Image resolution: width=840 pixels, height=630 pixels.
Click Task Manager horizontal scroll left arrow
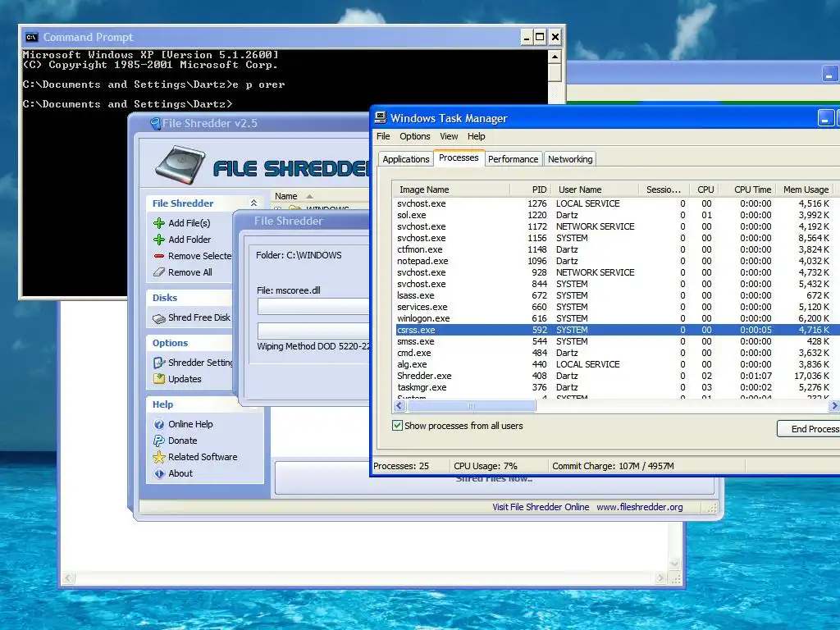[399, 406]
